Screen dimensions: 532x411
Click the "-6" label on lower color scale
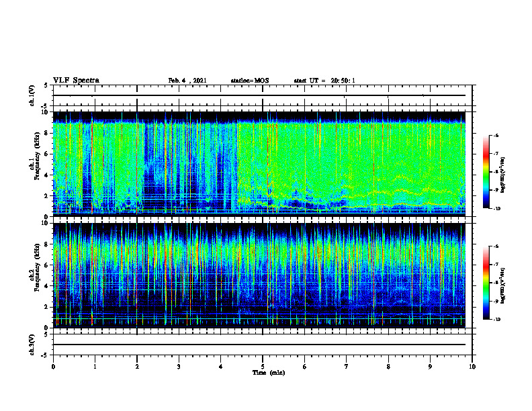click(x=496, y=246)
